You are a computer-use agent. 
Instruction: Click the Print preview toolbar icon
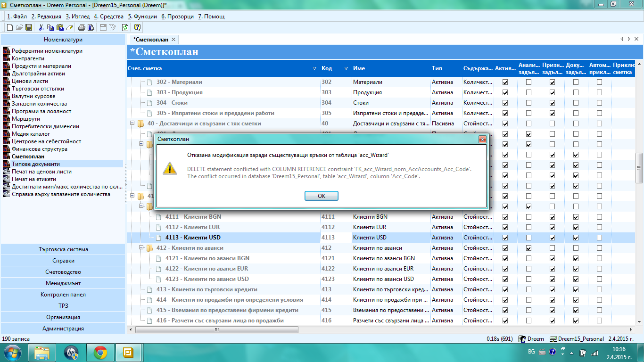[91, 27]
